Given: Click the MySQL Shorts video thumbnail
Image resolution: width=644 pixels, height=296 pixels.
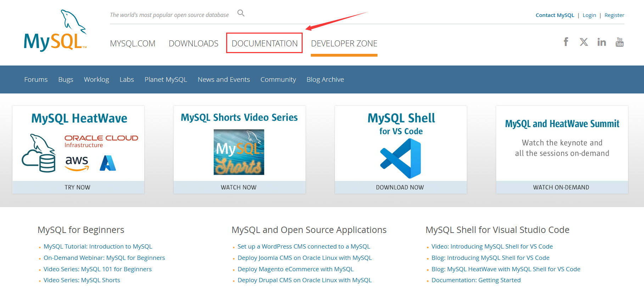Looking at the screenshot, I should click(x=239, y=152).
